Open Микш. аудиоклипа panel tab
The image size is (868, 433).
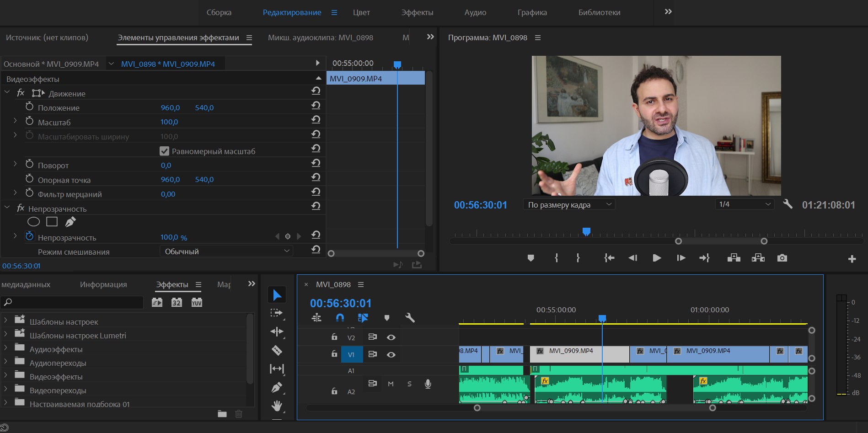point(321,37)
